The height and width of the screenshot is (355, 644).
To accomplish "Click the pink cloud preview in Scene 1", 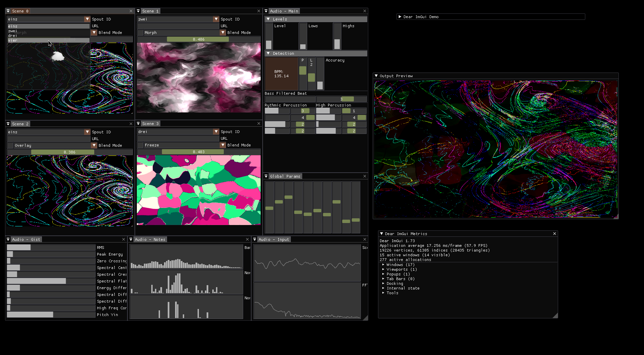I will click(x=199, y=78).
